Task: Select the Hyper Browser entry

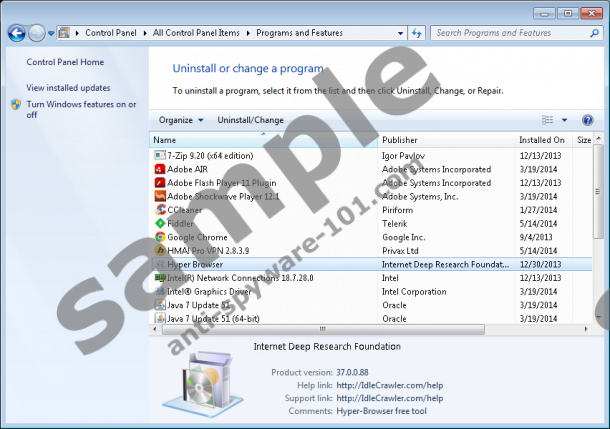Action: [x=194, y=264]
